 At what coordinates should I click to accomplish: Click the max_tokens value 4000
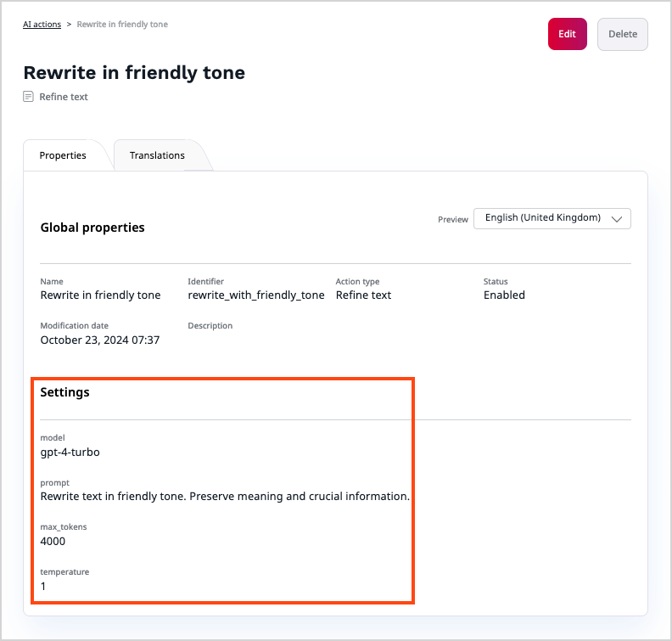(53, 541)
